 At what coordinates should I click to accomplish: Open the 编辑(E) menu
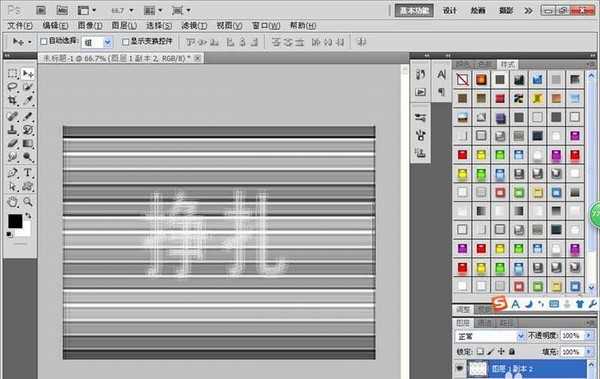55,26
